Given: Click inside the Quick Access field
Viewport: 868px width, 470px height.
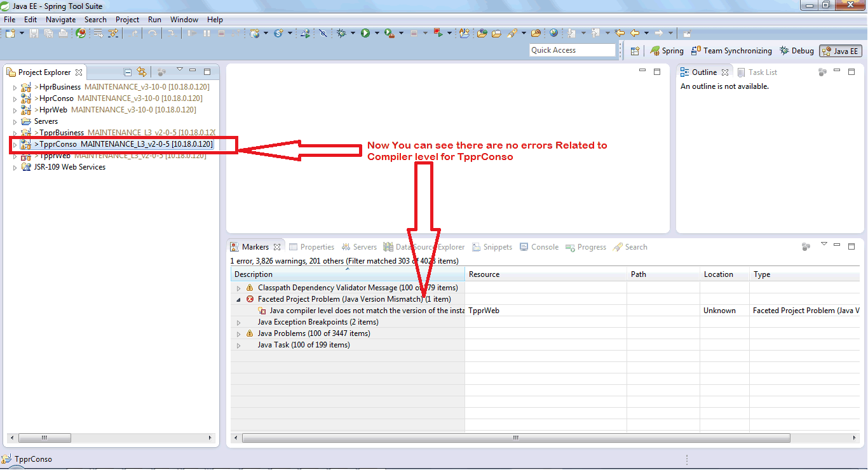Looking at the screenshot, I should coord(571,50).
